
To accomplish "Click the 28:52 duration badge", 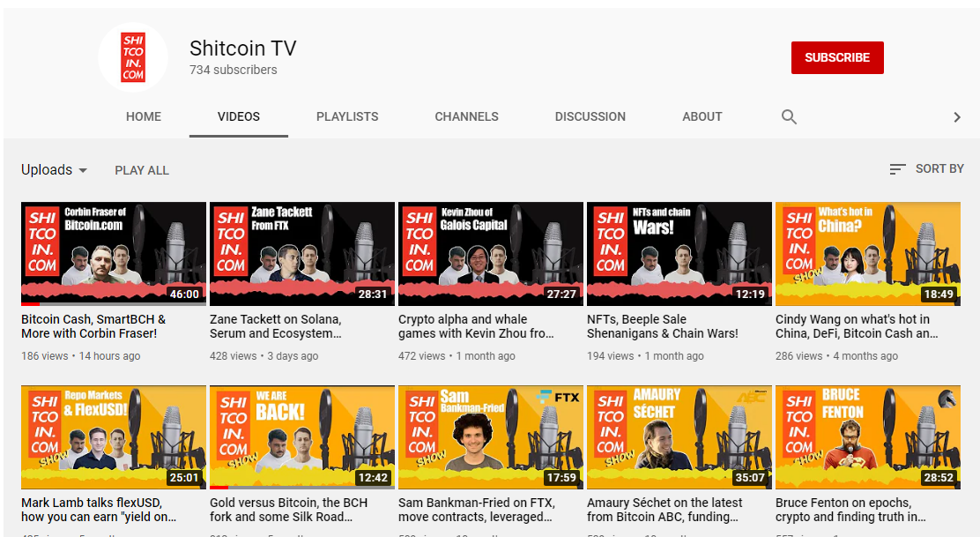I will 939,478.
